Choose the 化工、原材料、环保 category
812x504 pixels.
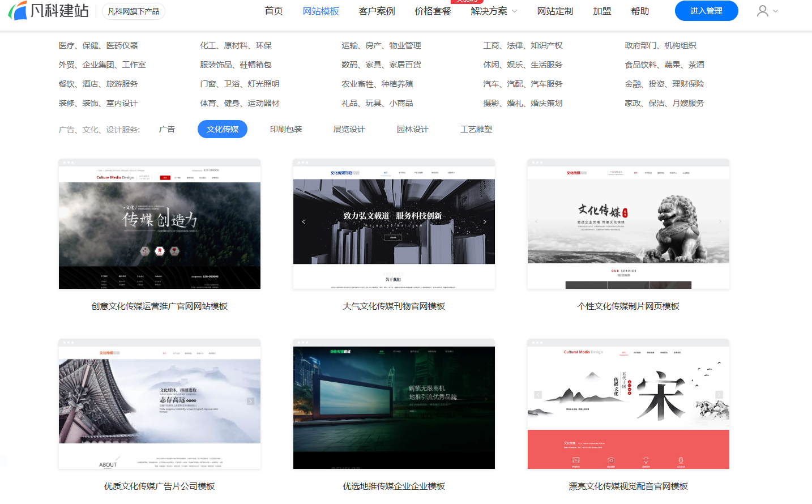click(236, 45)
